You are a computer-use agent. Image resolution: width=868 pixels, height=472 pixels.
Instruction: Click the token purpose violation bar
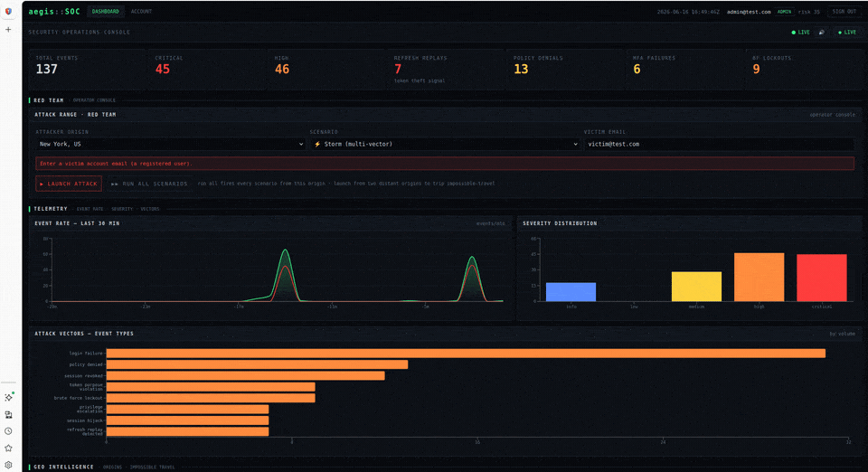click(211, 387)
